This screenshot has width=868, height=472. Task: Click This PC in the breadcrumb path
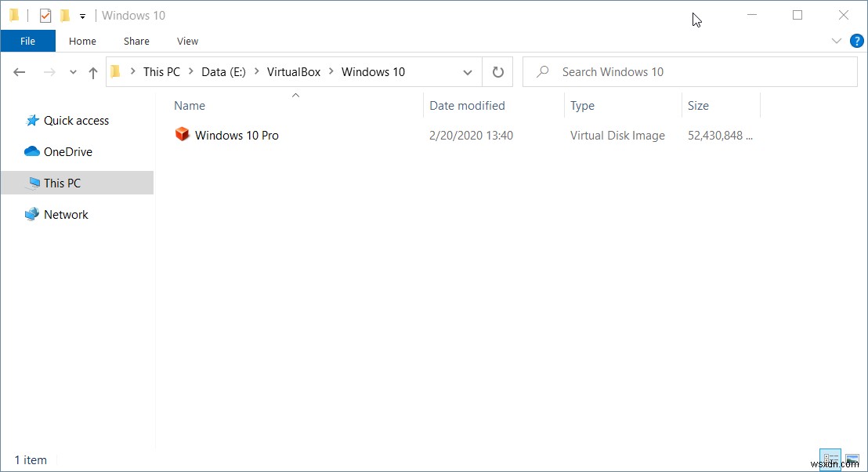coord(161,71)
